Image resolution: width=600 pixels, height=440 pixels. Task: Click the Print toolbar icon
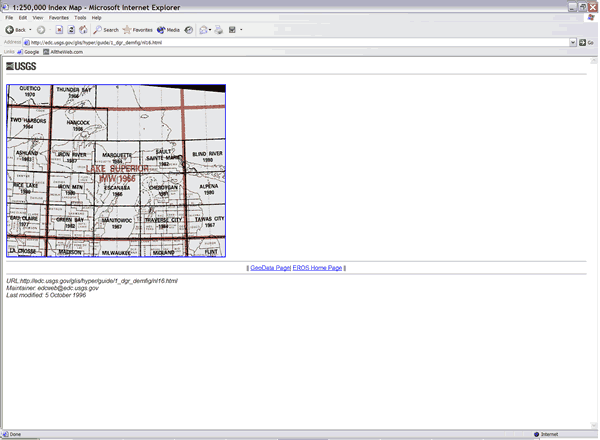[218, 30]
